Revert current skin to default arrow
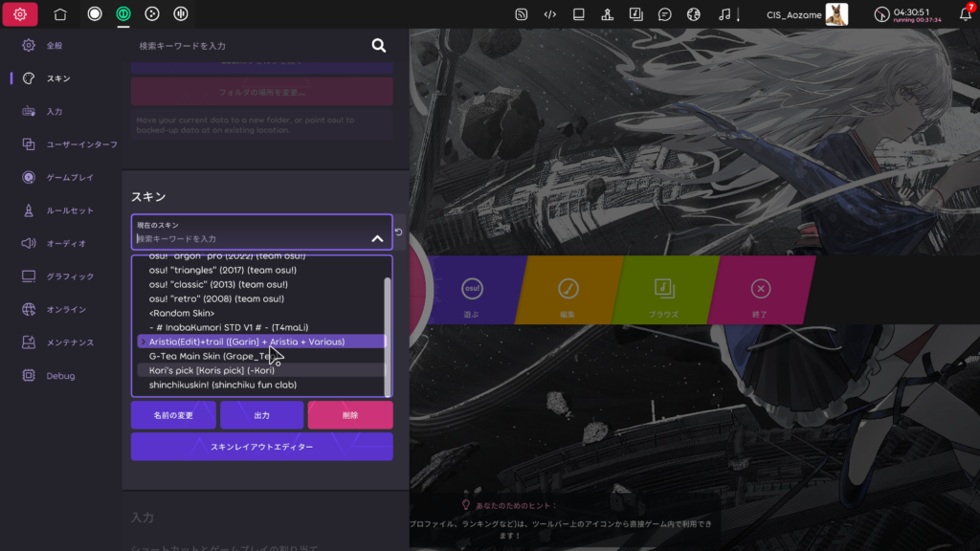The width and height of the screenshot is (980, 551). (x=399, y=231)
